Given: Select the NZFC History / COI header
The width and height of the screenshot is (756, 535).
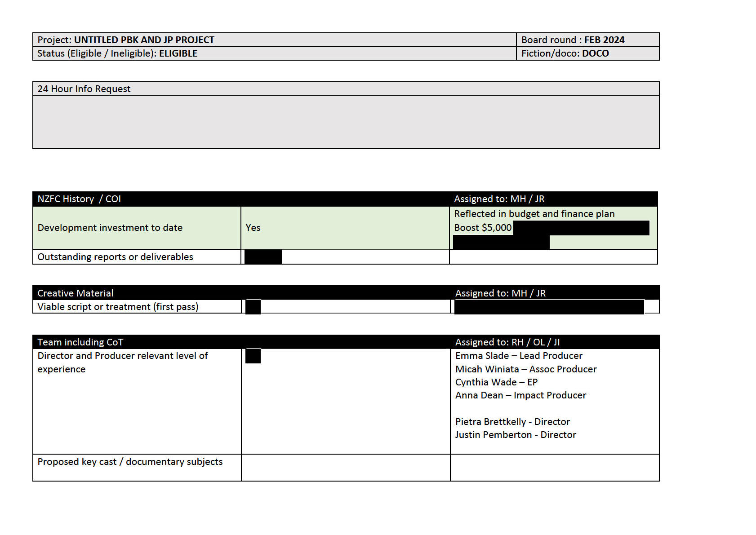Looking at the screenshot, I should 79,199.
